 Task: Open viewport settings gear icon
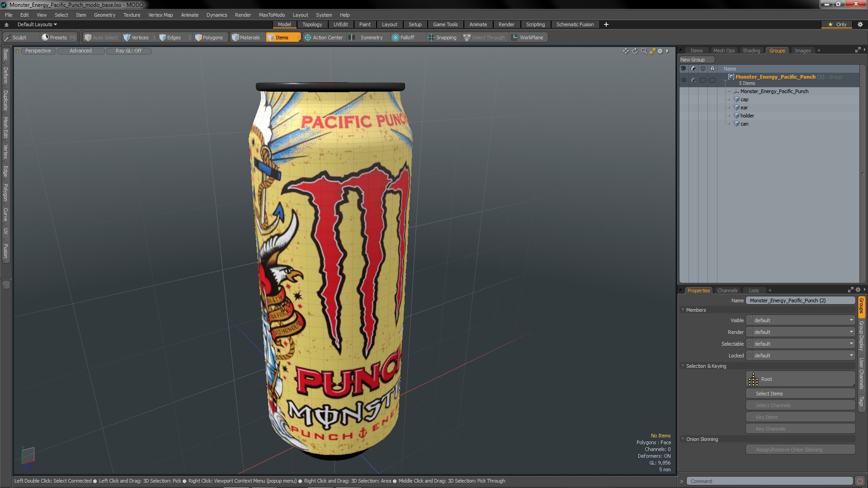660,51
